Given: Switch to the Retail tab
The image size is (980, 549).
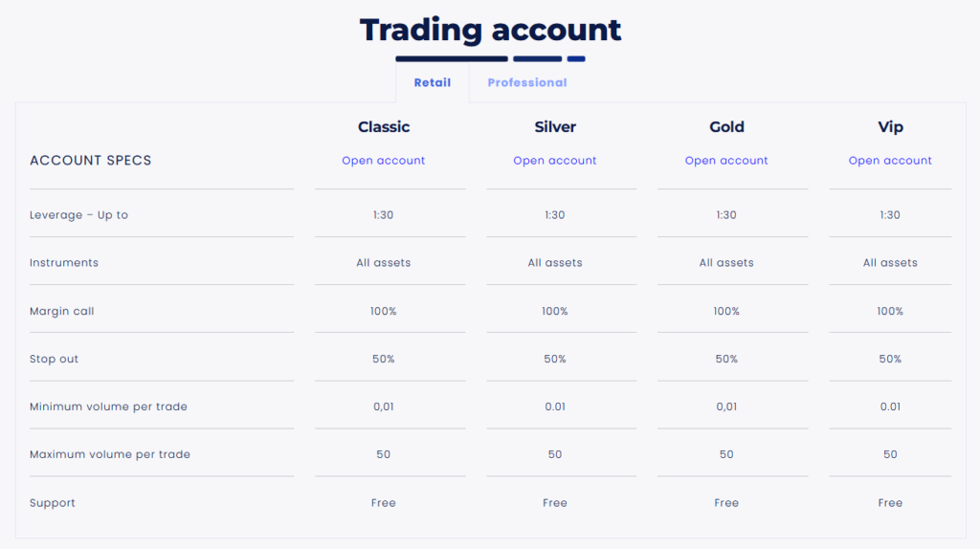Looking at the screenshot, I should 432,83.
